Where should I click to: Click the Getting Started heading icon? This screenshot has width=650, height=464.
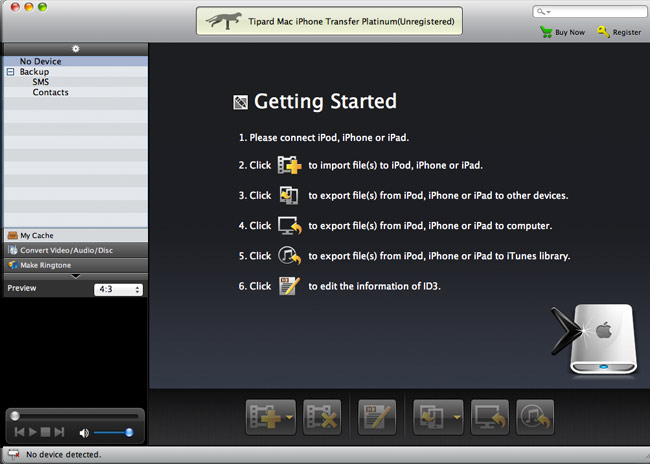coord(240,102)
